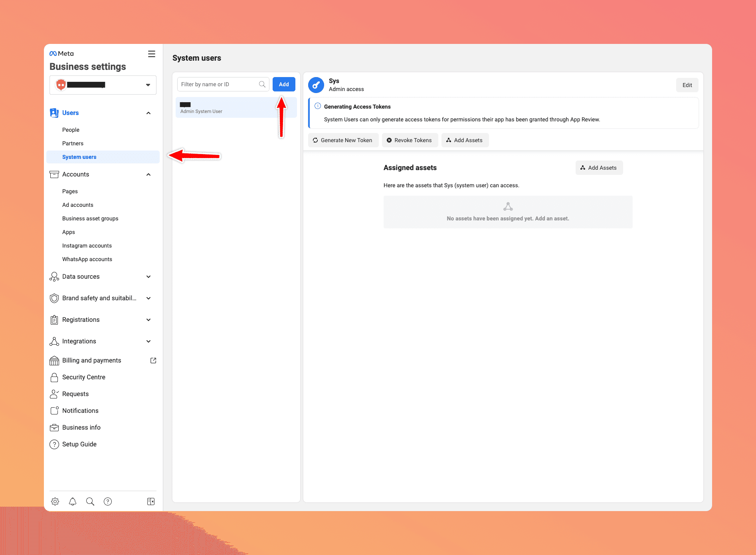Open Business asset groups
756x555 pixels.
coord(90,218)
